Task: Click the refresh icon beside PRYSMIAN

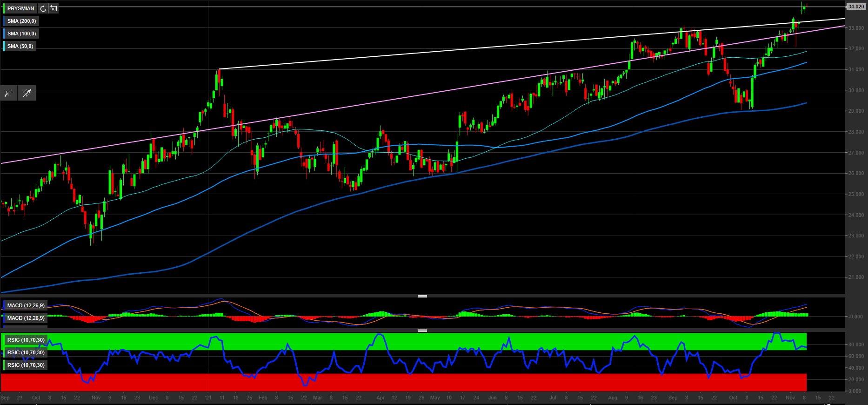Action: pyautogui.click(x=43, y=8)
